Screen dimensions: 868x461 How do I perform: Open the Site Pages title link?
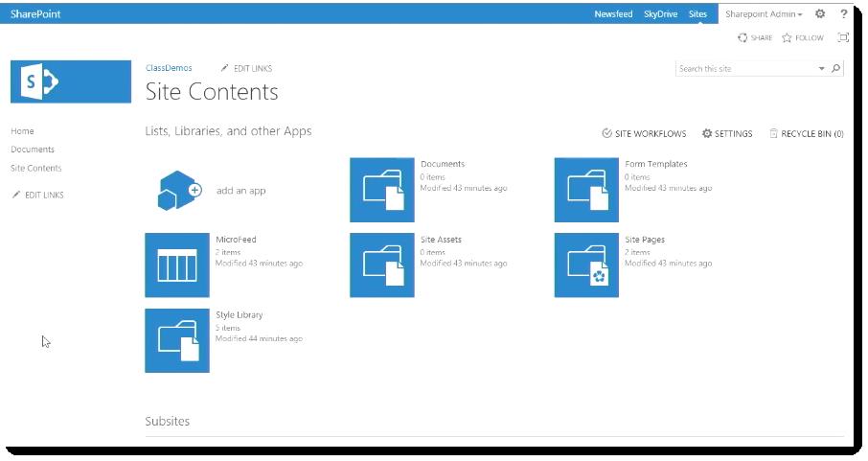(x=645, y=240)
